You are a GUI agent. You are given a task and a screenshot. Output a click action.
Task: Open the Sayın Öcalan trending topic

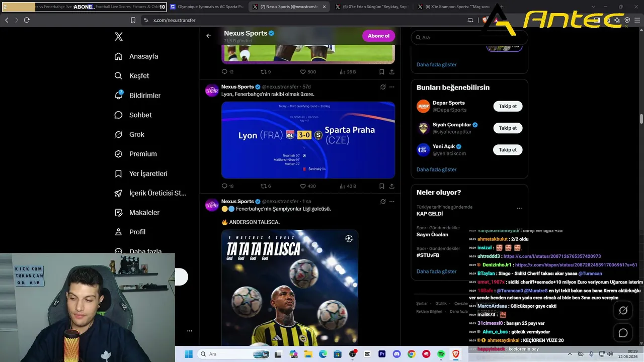pyautogui.click(x=432, y=235)
